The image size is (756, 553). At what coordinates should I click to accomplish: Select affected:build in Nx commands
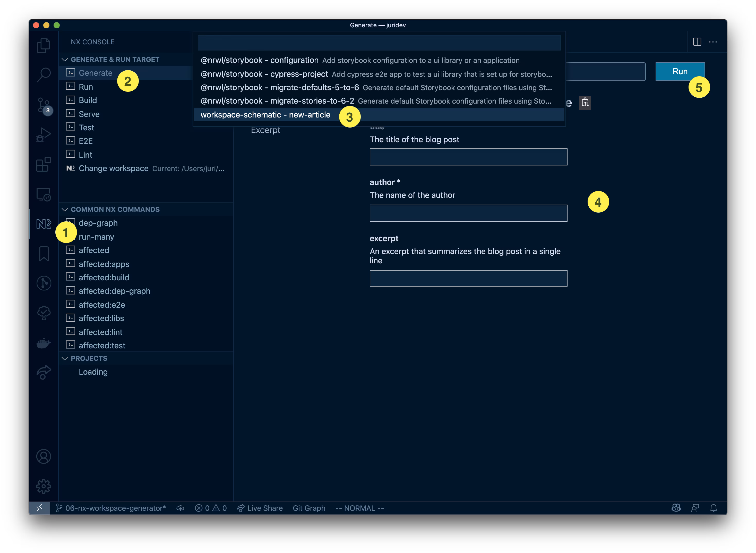click(x=104, y=278)
